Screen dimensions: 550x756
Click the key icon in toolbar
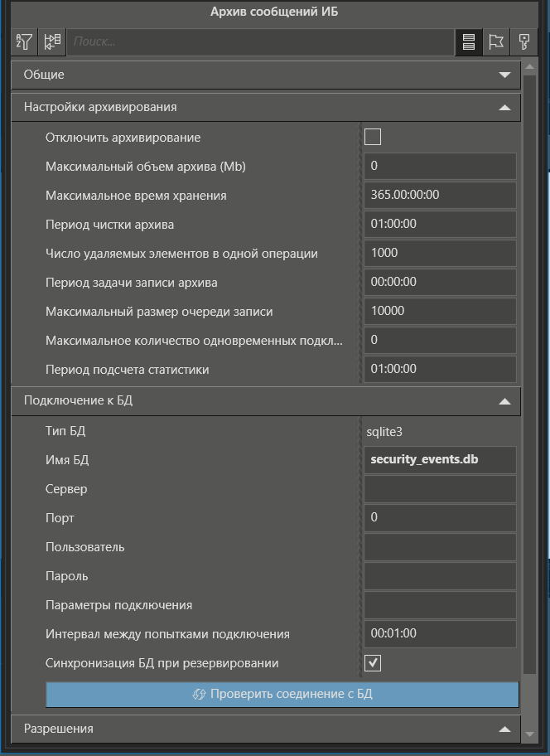(x=523, y=41)
